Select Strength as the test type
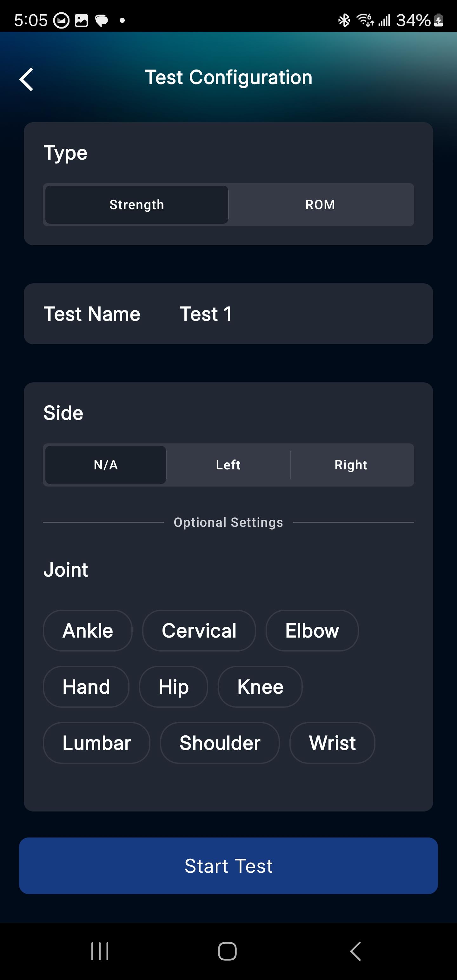The height and width of the screenshot is (980, 457). click(136, 205)
